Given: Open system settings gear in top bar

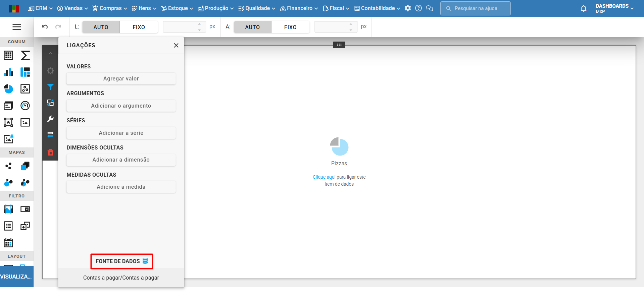Looking at the screenshot, I should (x=408, y=8).
